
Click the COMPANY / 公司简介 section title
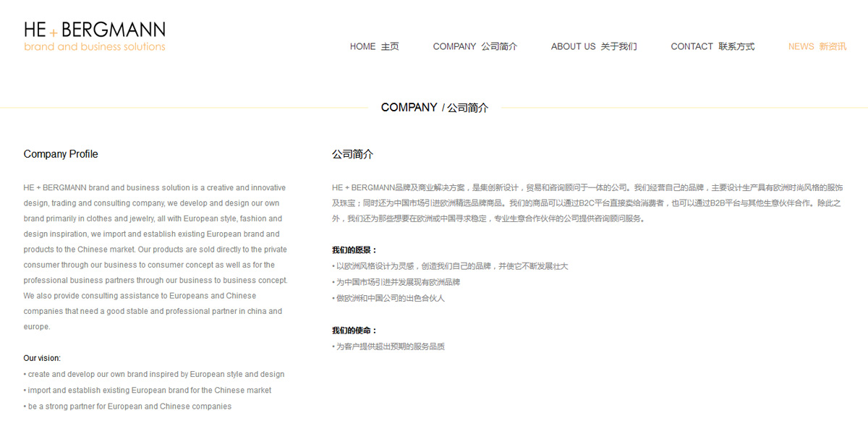point(435,108)
